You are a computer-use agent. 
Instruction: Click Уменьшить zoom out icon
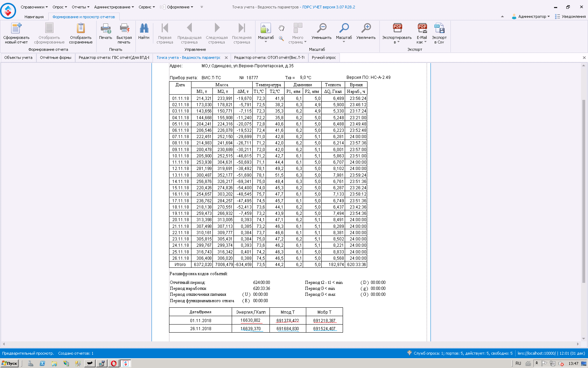tap(321, 28)
